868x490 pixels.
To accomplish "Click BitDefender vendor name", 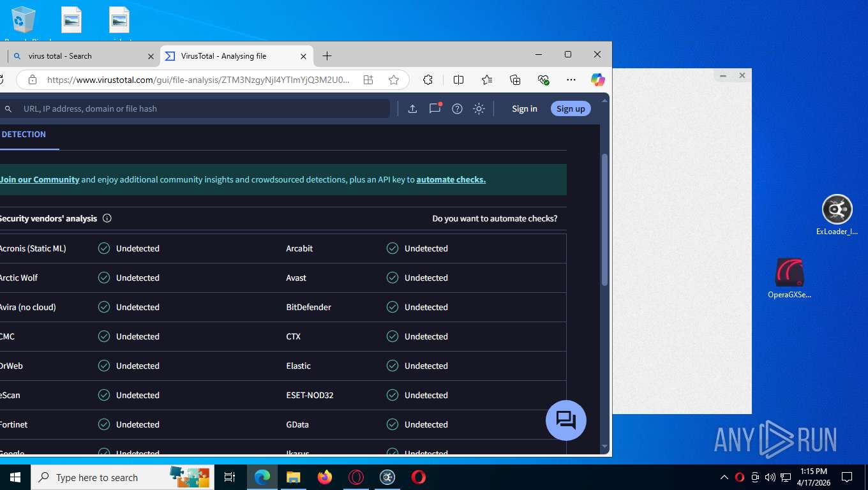I will click(x=309, y=307).
